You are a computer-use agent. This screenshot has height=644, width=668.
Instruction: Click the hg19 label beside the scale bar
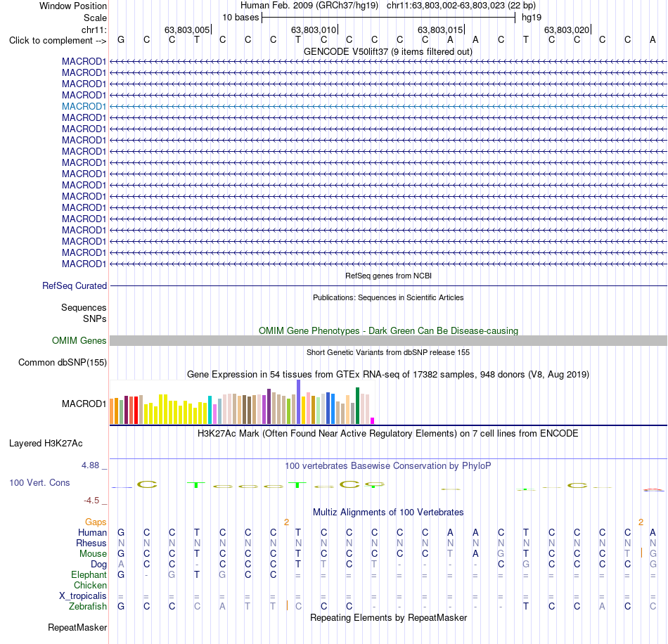click(x=532, y=18)
